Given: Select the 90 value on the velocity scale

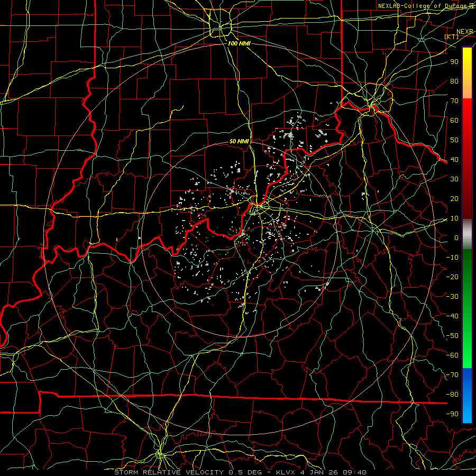Looking at the screenshot, I should click(454, 62).
